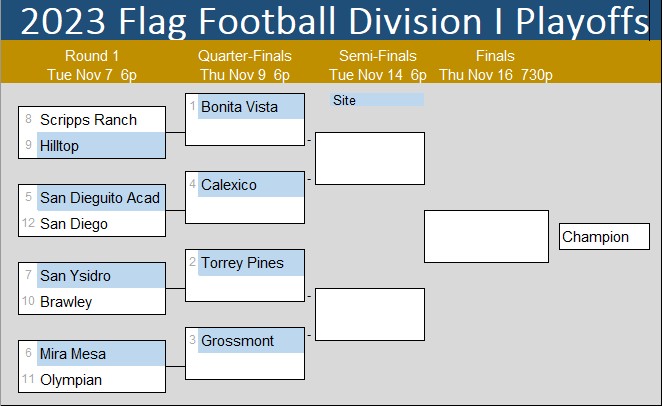Viewport: 663px width, 406px height.
Task: Click the Torrey Pines seed cell
Action: coord(250,263)
